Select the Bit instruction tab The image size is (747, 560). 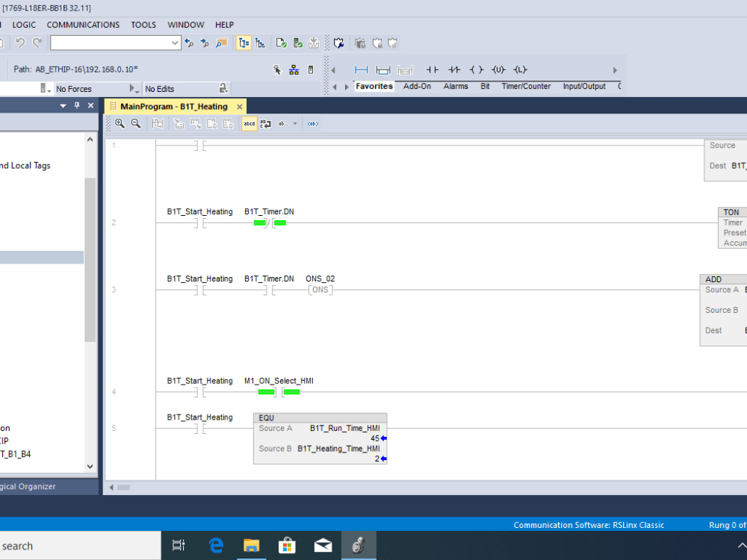click(485, 86)
